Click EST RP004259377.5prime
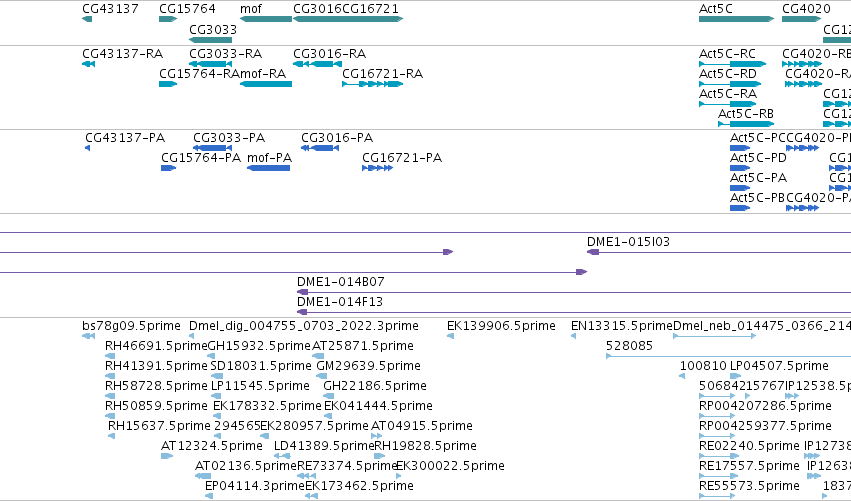Screen dimensions: 851x501 pos(717,437)
